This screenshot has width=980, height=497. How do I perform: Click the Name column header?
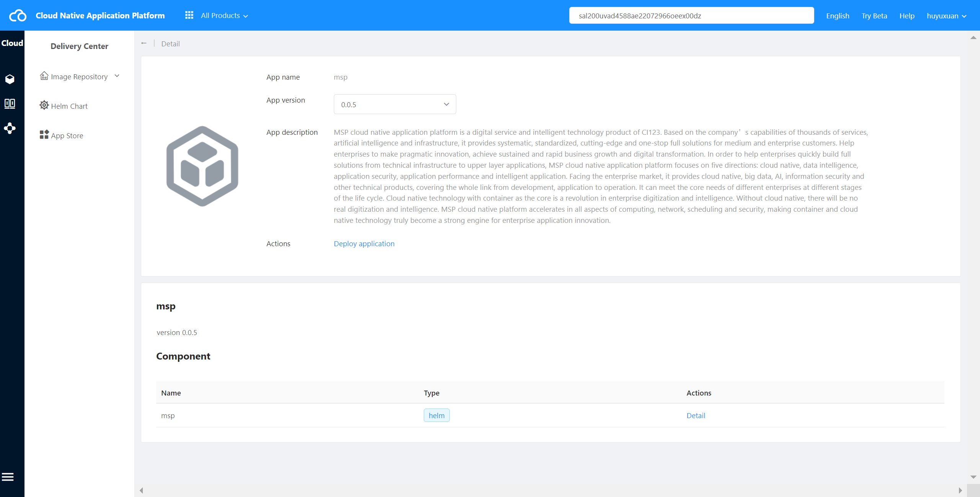pos(171,393)
